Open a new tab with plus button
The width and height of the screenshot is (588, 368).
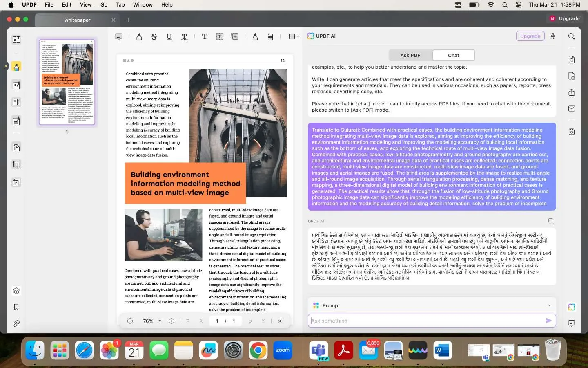pyautogui.click(x=128, y=20)
